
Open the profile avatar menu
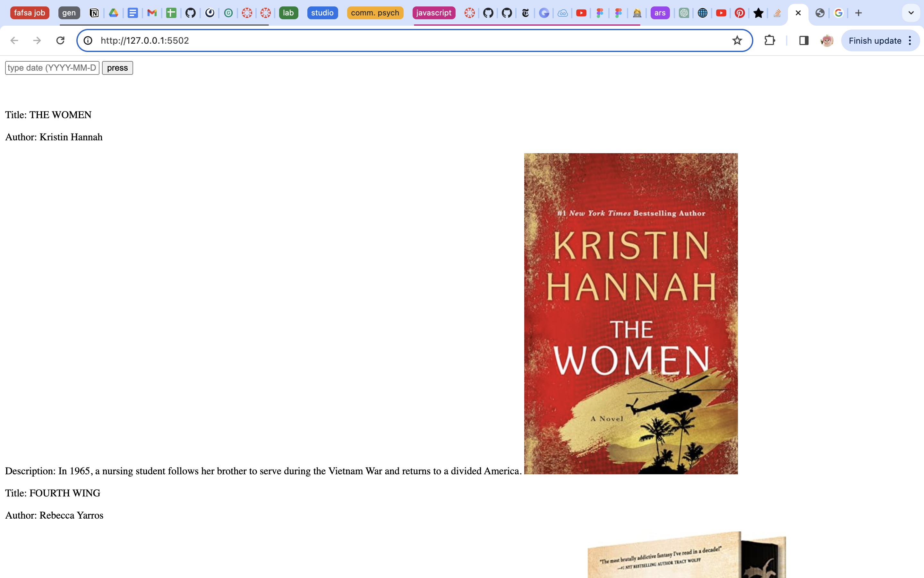click(827, 40)
